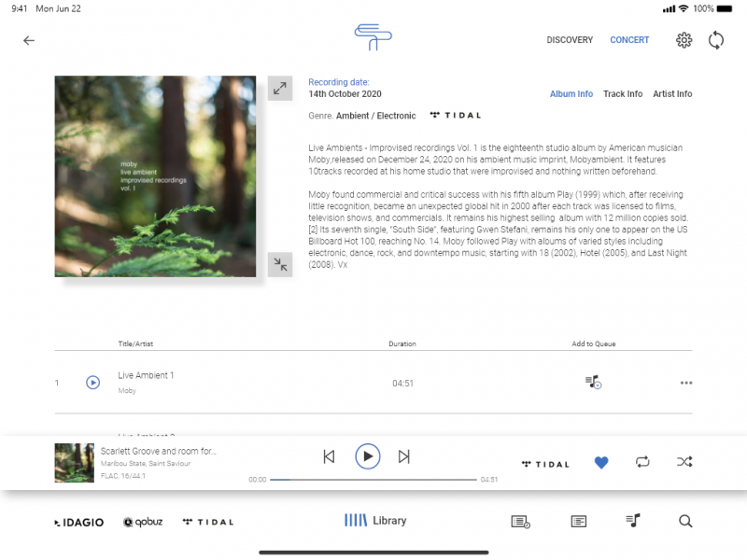This screenshot has height=560, width=747.
Task: Skip to the next track
Action: point(404,456)
